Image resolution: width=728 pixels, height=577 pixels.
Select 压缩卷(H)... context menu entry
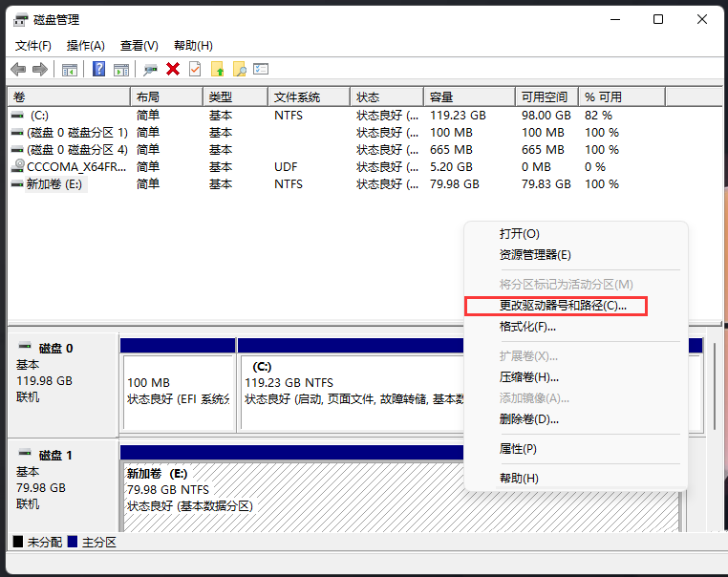pos(529,377)
